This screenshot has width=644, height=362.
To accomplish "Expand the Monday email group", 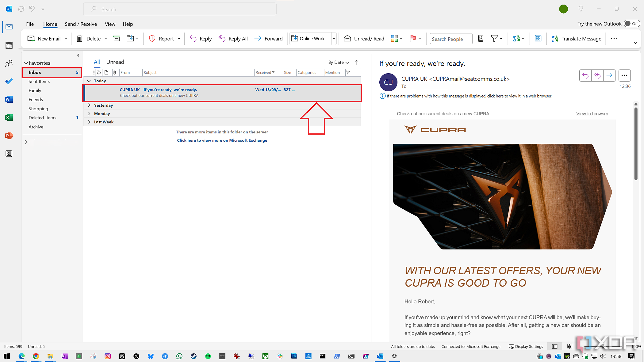I will point(89,113).
